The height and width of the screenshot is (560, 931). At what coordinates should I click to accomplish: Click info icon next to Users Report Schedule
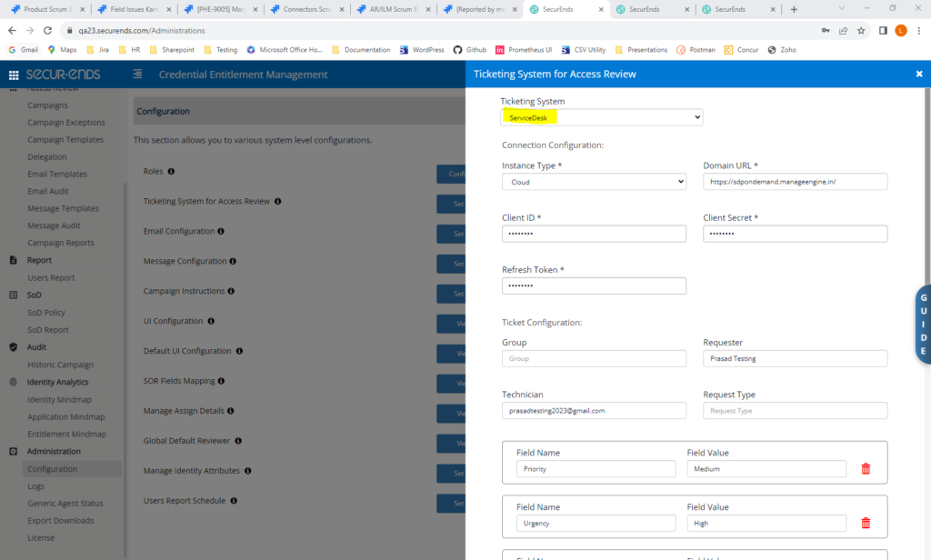point(234,501)
